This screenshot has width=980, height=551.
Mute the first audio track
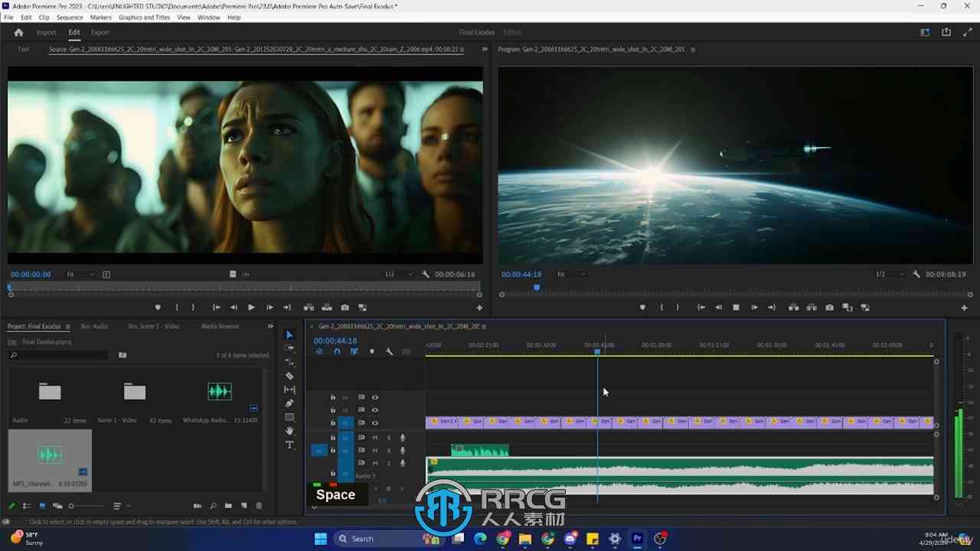coord(375,438)
